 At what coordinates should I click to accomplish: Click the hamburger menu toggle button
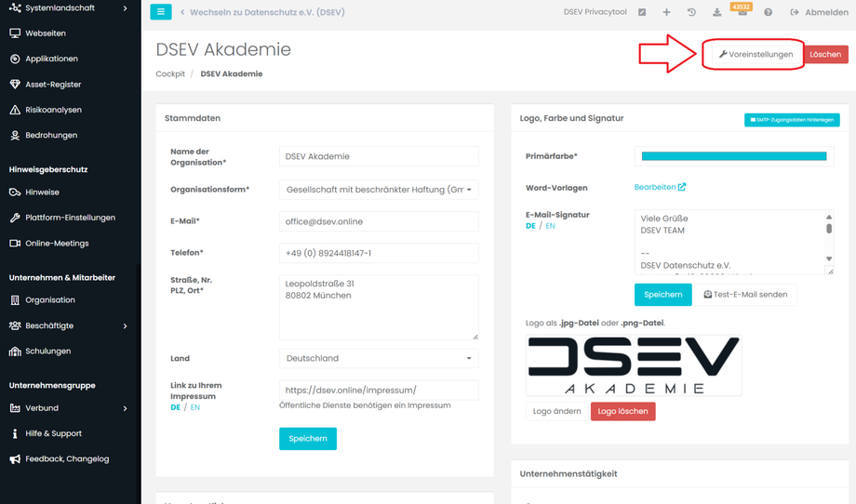(161, 12)
